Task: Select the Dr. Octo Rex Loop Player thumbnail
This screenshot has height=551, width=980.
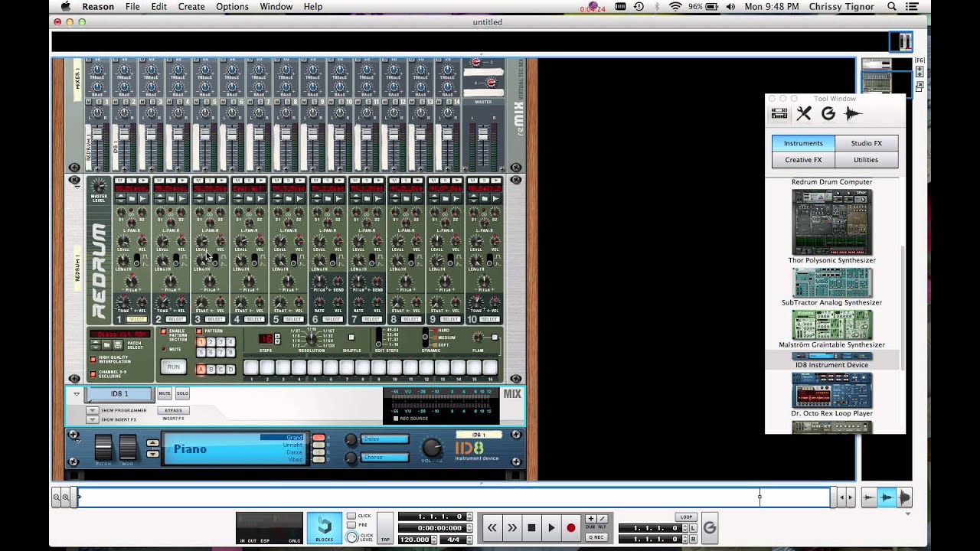Action: [x=831, y=390]
